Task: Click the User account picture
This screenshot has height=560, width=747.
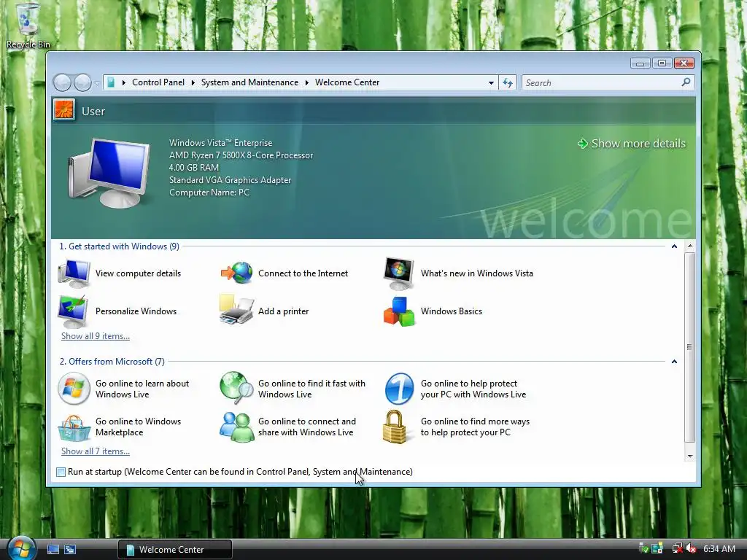Action: tap(64, 110)
